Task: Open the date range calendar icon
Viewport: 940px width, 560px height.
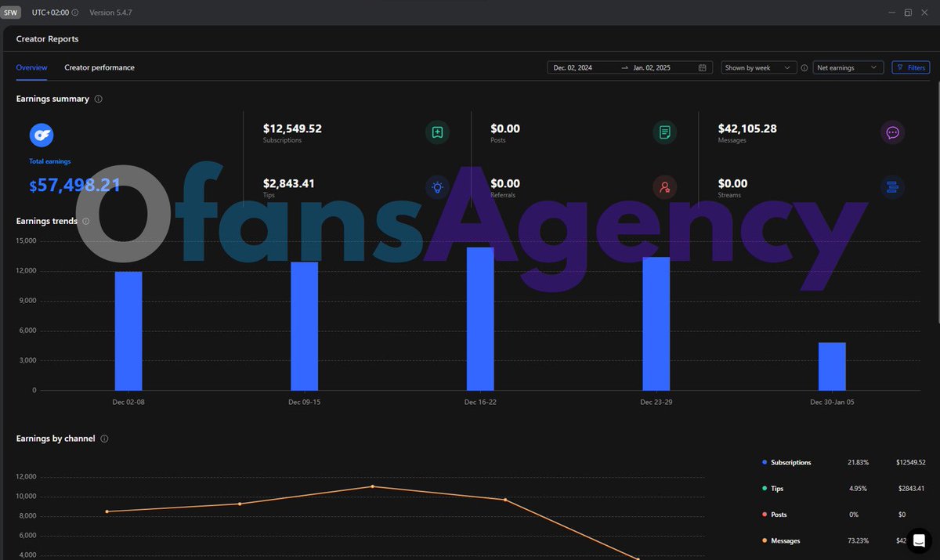Action: (703, 68)
